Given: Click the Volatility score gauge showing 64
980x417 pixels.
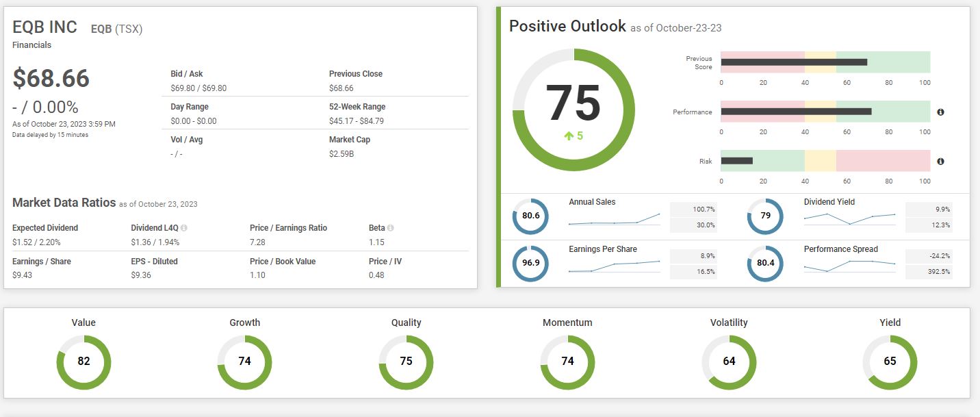Looking at the screenshot, I should [729, 362].
